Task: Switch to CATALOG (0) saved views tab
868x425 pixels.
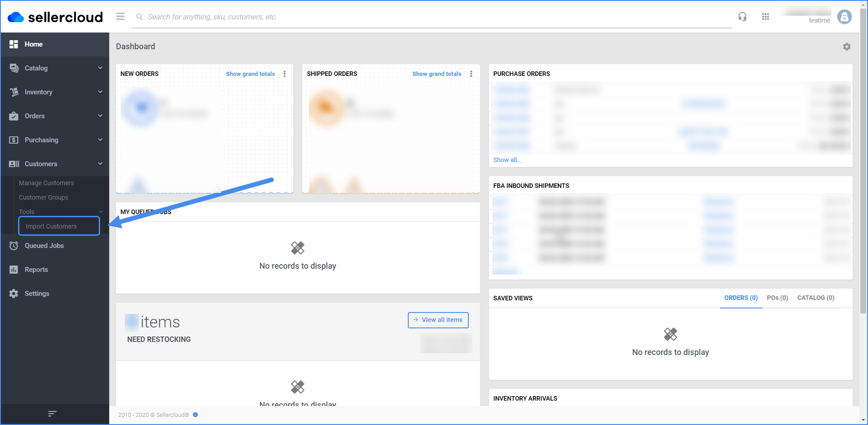Action: coord(816,298)
